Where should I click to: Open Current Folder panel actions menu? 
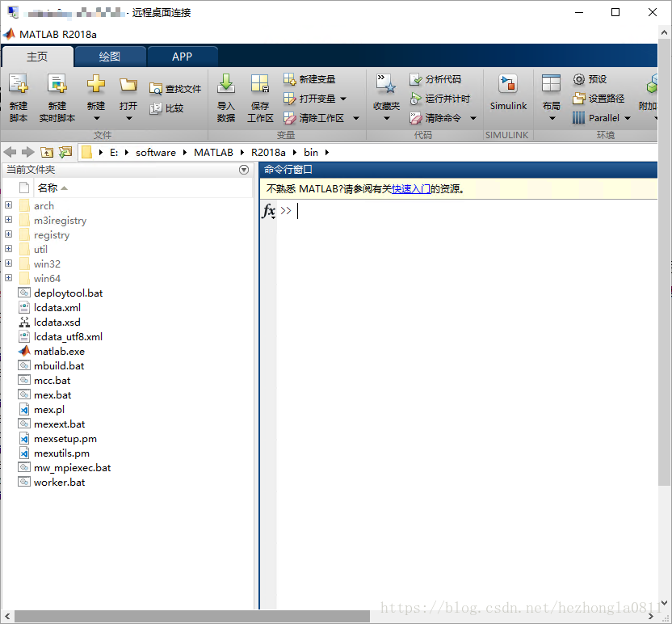tap(244, 170)
